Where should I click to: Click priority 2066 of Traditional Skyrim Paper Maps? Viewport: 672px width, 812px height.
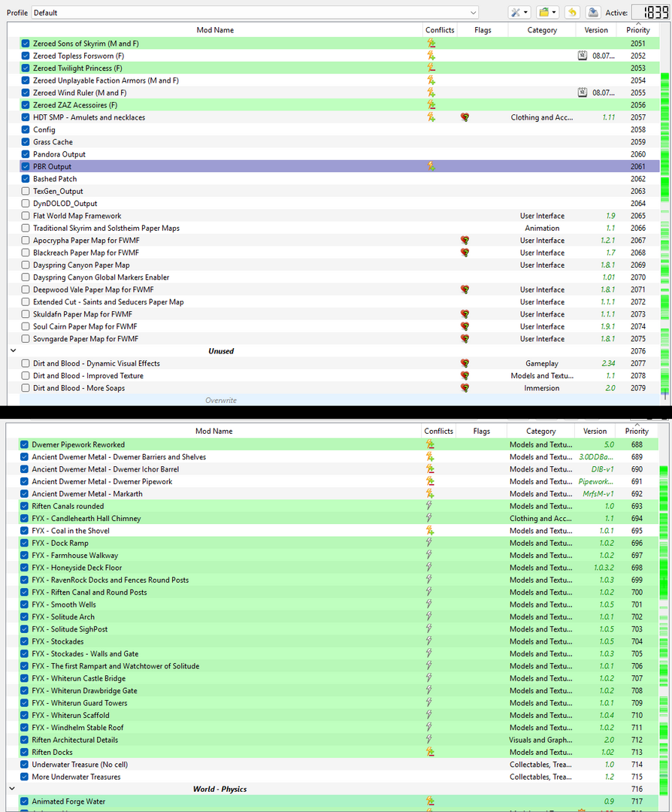click(638, 229)
